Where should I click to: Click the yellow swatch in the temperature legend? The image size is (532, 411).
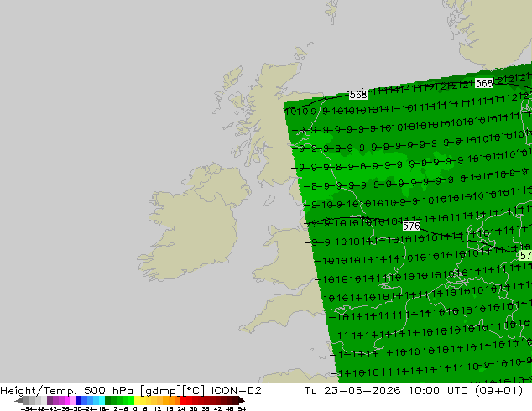(138, 400)
